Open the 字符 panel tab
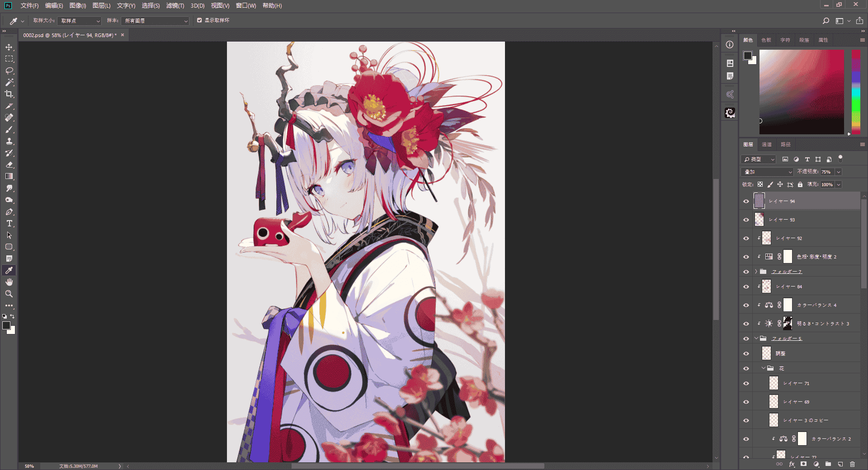The width and height of the screenshot is (868, 470). point(785,40)
